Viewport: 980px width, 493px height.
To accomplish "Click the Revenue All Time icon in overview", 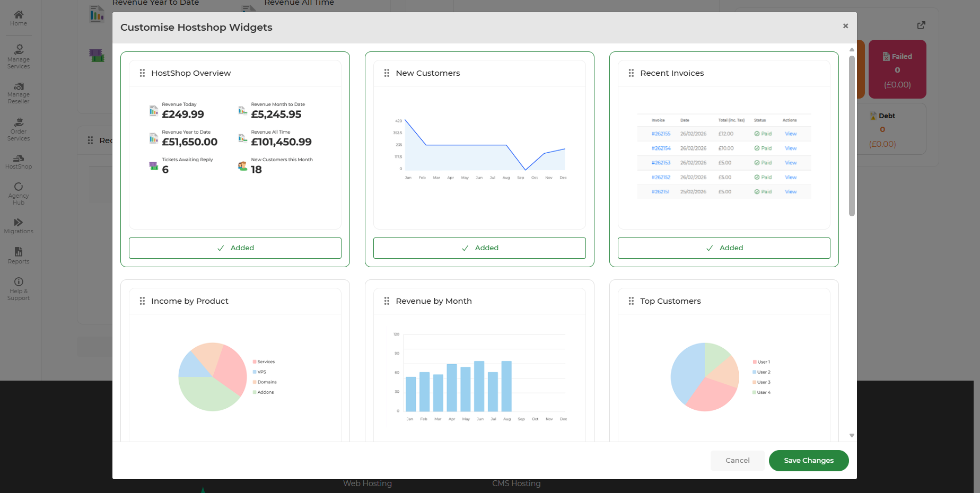I will pos(243,138).
